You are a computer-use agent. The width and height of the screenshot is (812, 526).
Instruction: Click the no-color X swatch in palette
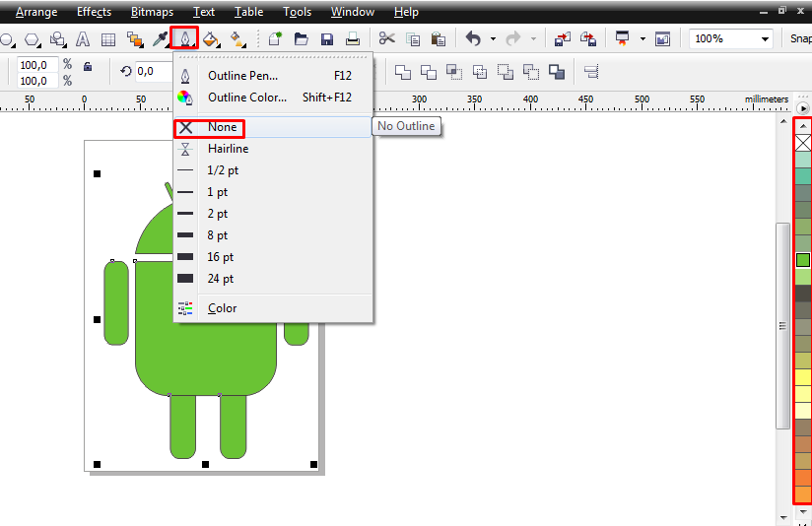[x=803, y=143]
